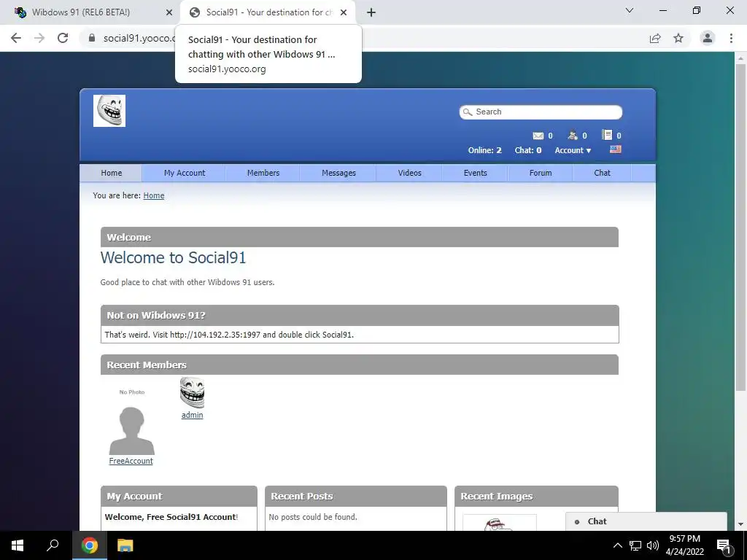Click the Welcome to Social91 heading

(x=173, y=257)
